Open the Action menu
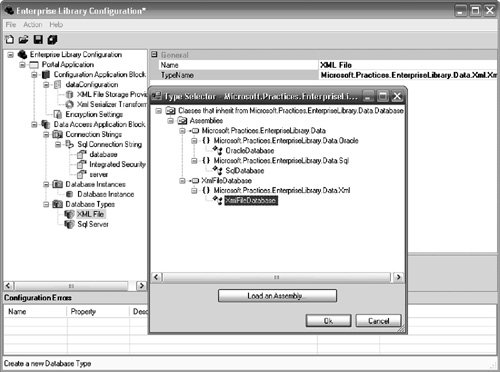Image resolution: width=500 pixels, height=372 pixels. pos(33,25)
